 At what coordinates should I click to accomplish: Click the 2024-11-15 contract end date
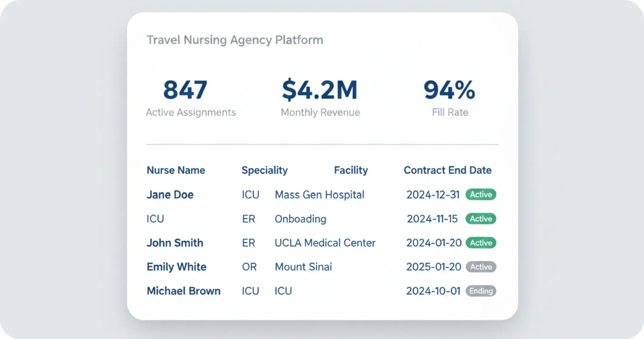[x=432, y=219]
